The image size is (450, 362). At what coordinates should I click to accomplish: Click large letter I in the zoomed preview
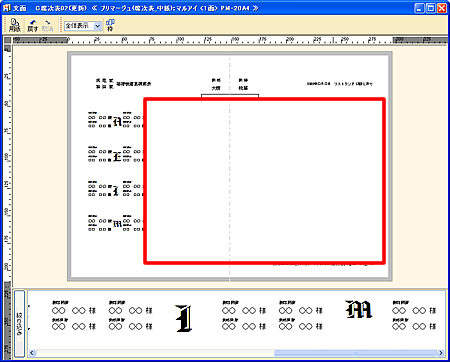(x=184, y=318)
